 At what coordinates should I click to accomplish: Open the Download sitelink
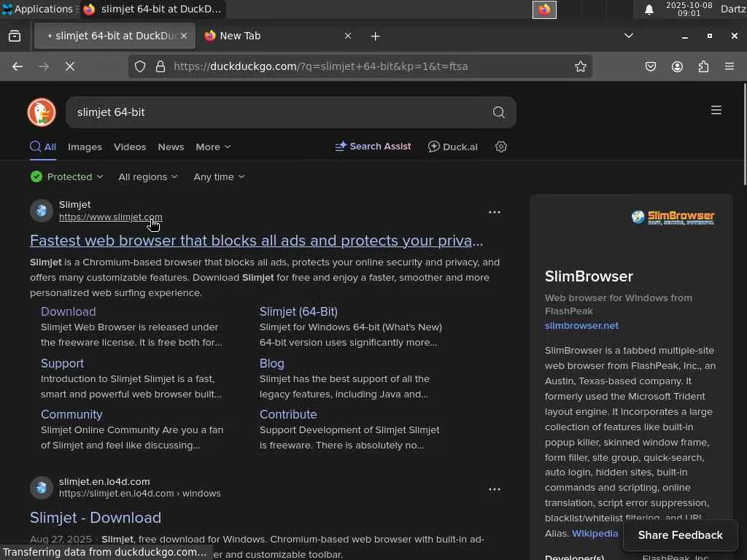68,312
